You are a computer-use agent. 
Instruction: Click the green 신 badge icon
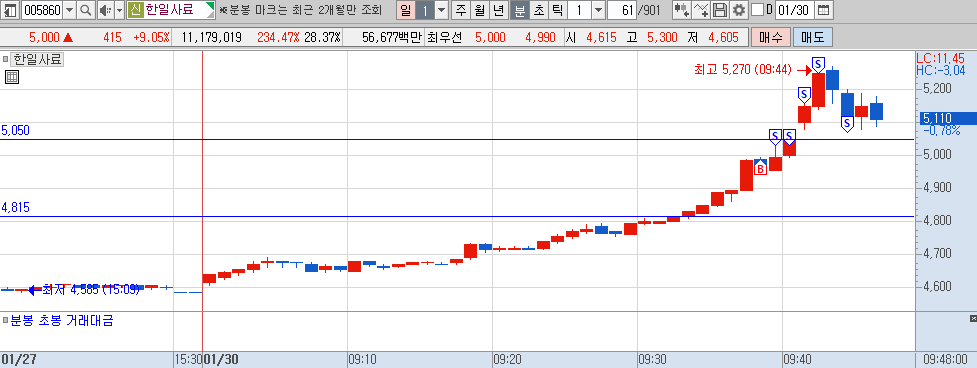click(135, 10)
